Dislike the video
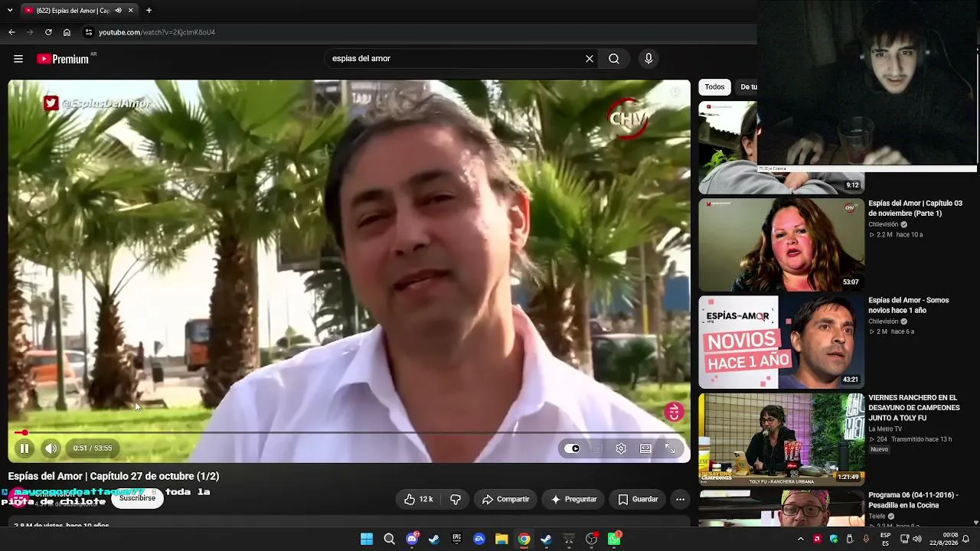The height and width of the screenshot is (551, 980). click(456, 500)
